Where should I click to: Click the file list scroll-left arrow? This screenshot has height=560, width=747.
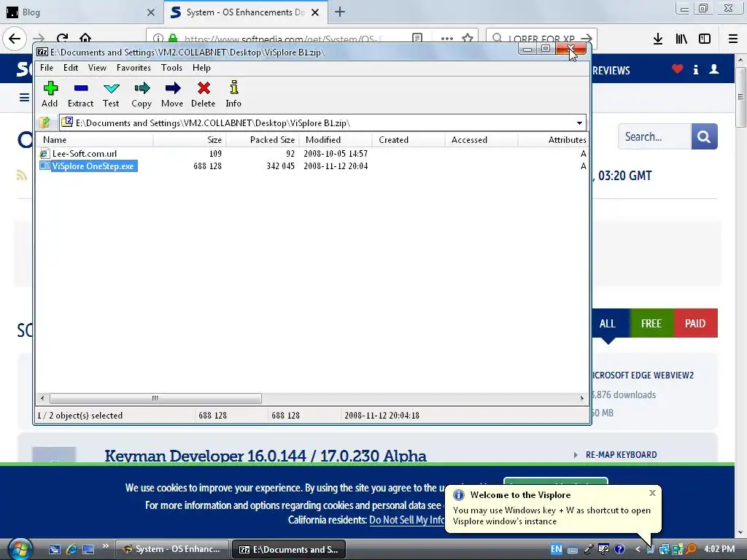(42, 398)
